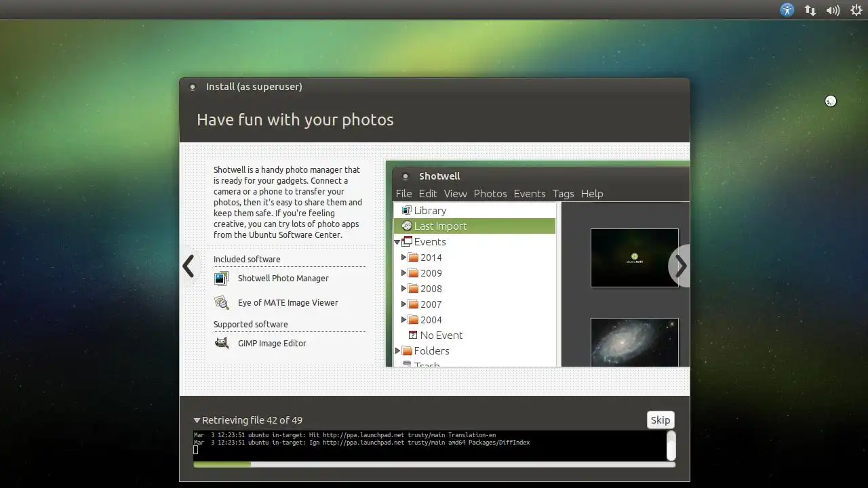868x488 pixels.
Task: Click the 2009 folder label
Action: (431, 273)
